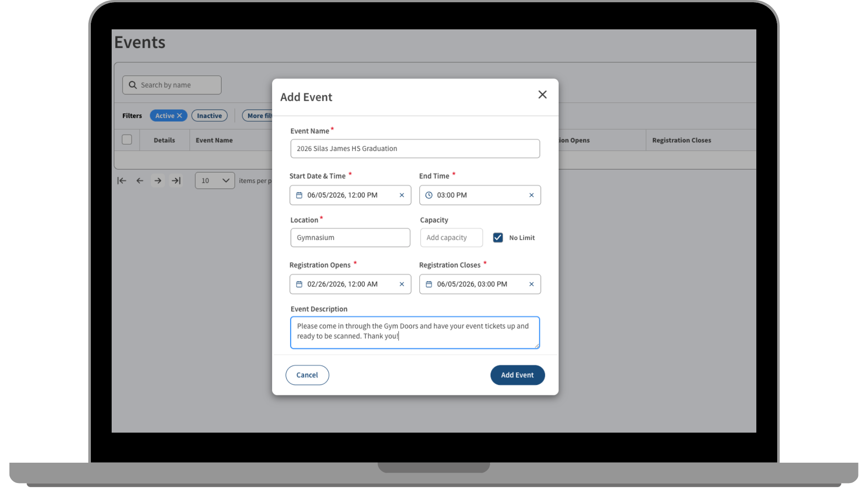Check the select-all rows checkbox

[x=127, y=140]
